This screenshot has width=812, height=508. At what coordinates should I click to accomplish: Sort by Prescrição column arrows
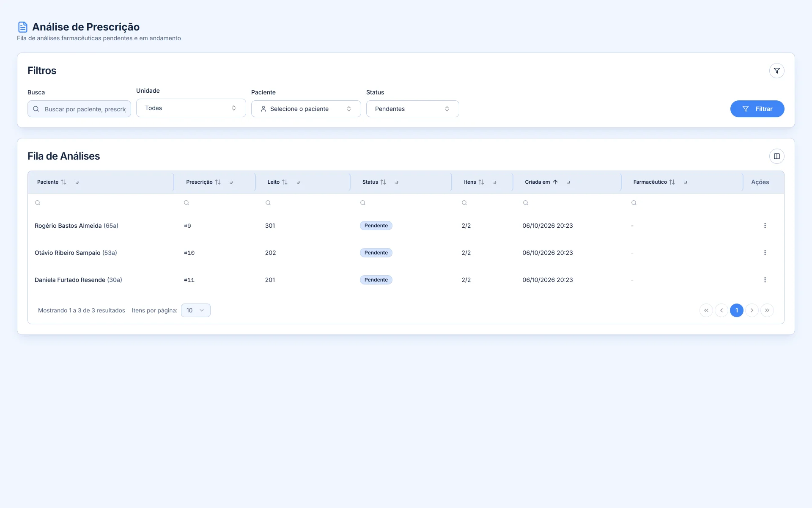tap(218, 182)
